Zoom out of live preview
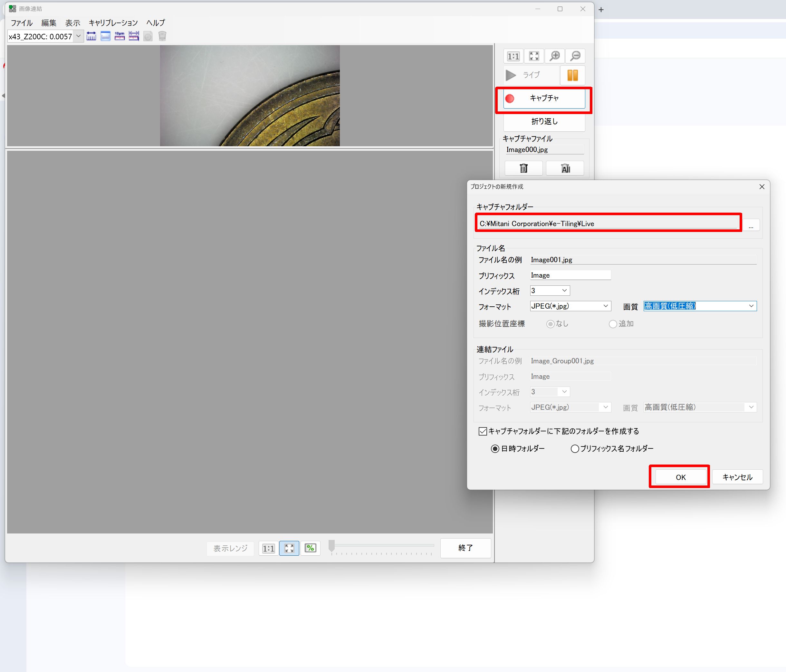This screenshot has height=672, width=786. click(x=575, y=56)
